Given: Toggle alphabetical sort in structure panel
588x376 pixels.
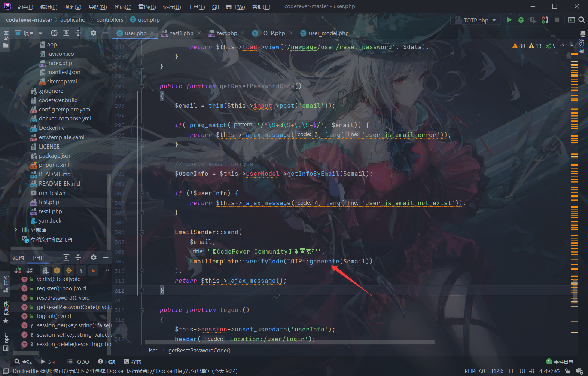Looking at the screenshot, I should pos(30,270).
